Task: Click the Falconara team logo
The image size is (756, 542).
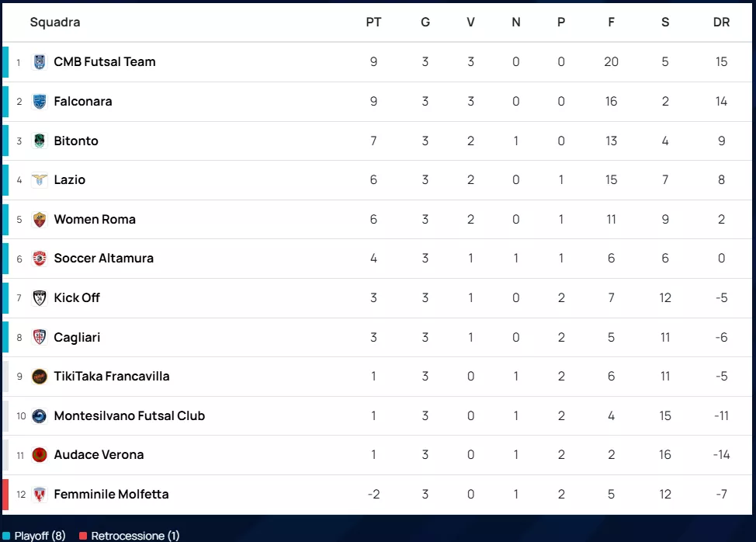Action: point(40,102)
